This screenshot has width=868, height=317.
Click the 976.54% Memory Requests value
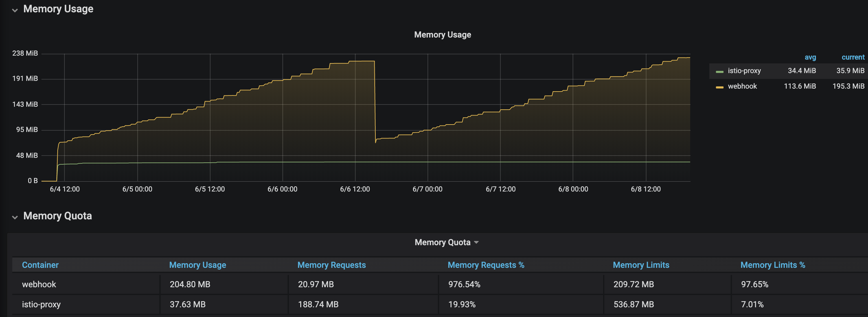(464, 284)
